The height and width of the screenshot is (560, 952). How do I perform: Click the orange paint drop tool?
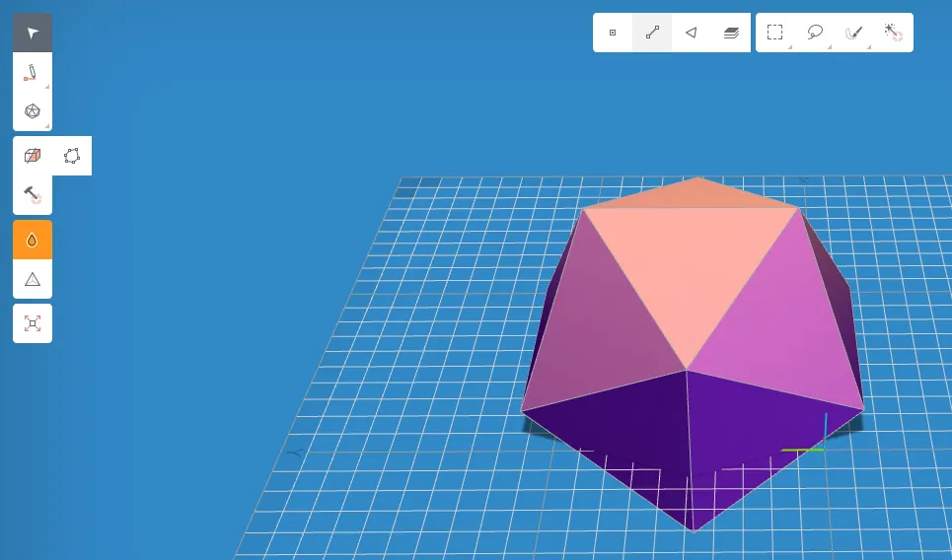[x=33, y=240]
